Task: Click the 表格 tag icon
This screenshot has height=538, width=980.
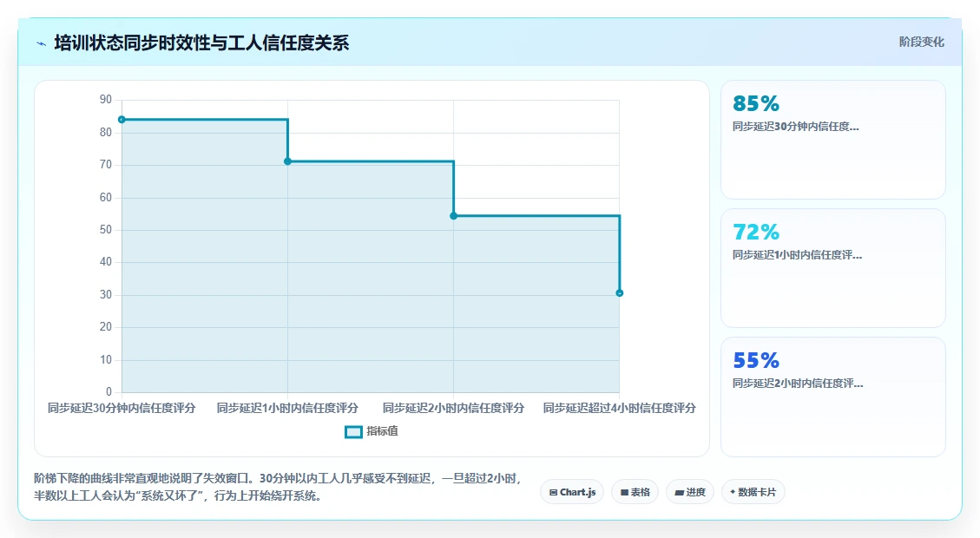Action: (624, 492)
